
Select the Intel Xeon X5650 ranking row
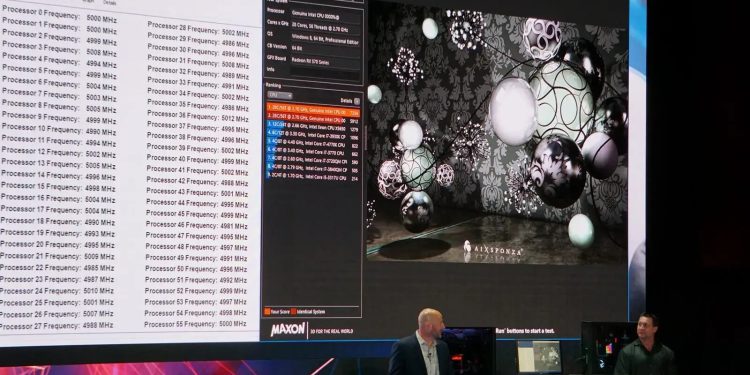tap(313, 128)
